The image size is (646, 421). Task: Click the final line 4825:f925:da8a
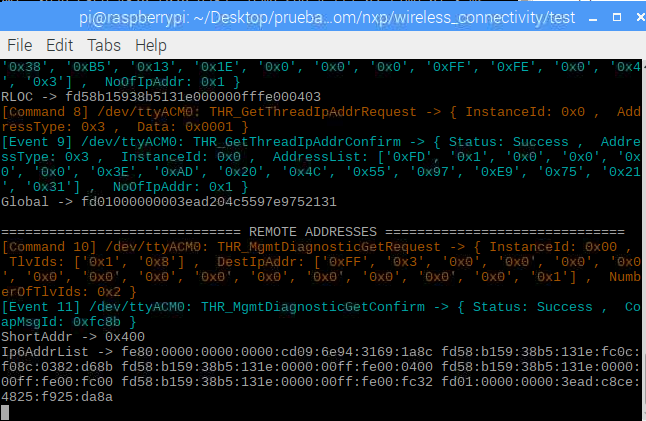pyautogui.click(x=57, y=397)
